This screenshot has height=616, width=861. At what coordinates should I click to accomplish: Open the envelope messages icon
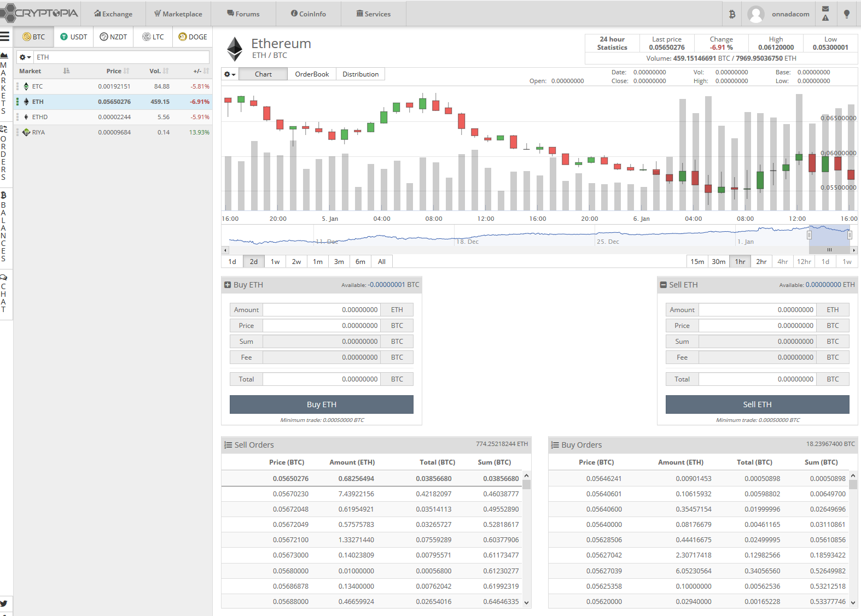point(825,9)
